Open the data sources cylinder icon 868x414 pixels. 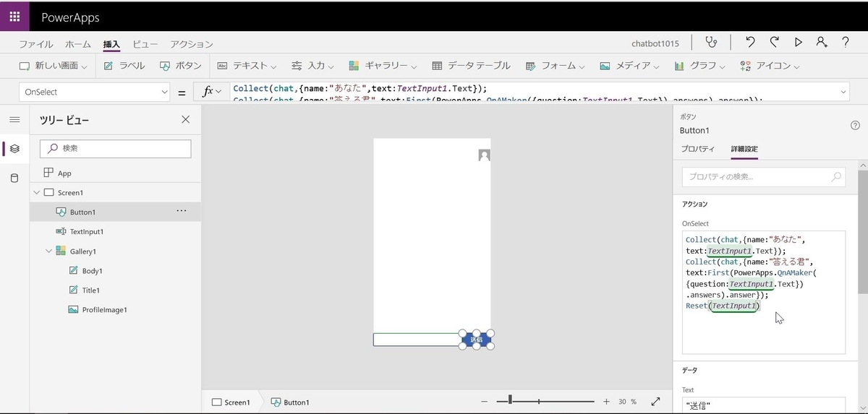click(14, 178)
